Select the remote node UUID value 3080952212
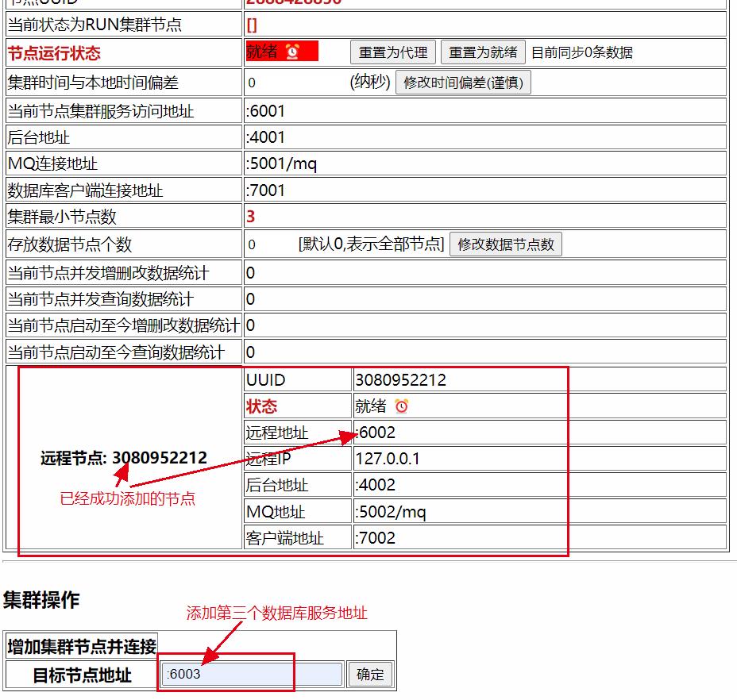 point(401,379)
